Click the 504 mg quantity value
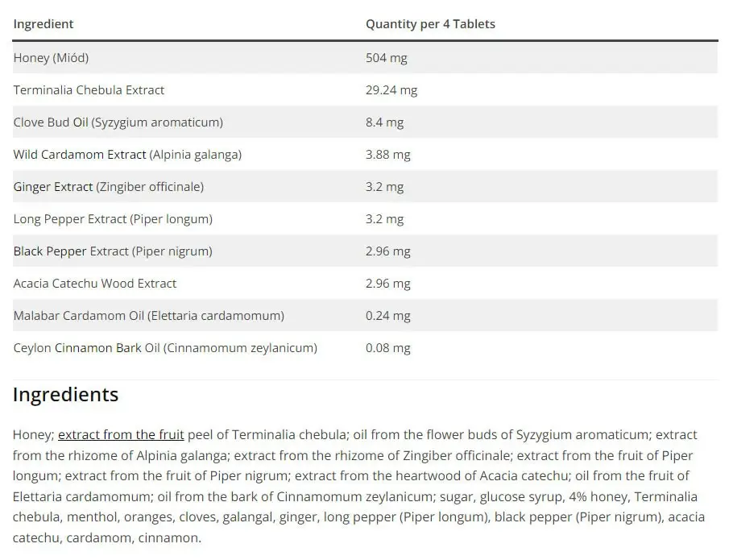The width and height of the screenshot is (733, 560). (x=387, y=58)
